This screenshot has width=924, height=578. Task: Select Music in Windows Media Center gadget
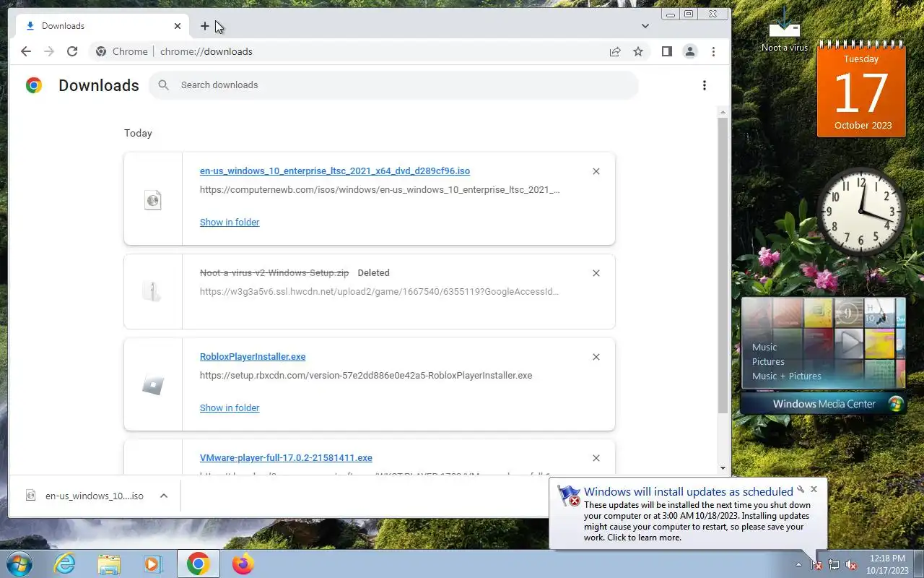pyautogui.click(x=764, y=347)
